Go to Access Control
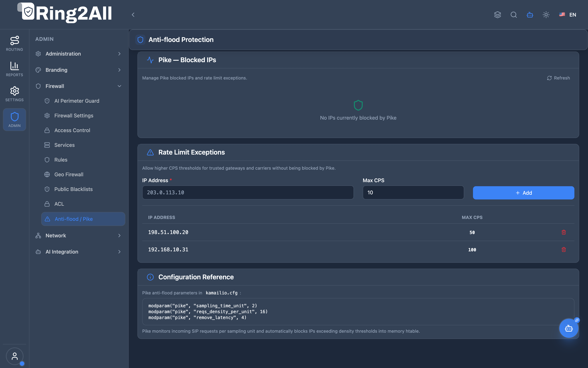 click(x=83, y=130)
